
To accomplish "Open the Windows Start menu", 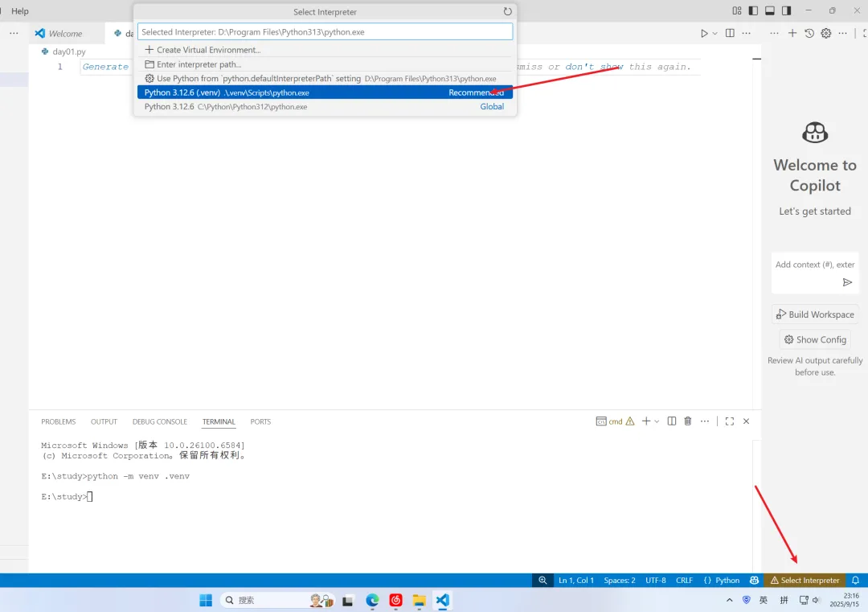I will click(x=206, y=601).
